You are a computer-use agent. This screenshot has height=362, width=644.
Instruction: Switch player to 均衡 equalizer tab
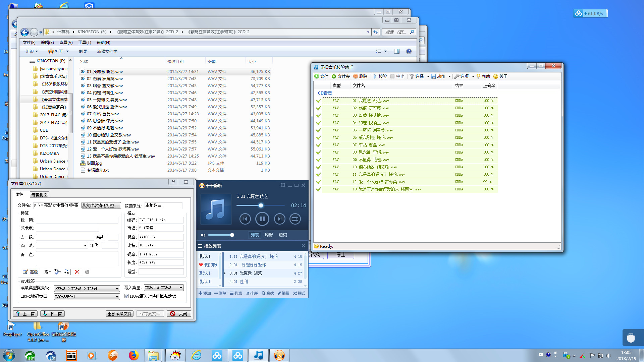[269, 235]
